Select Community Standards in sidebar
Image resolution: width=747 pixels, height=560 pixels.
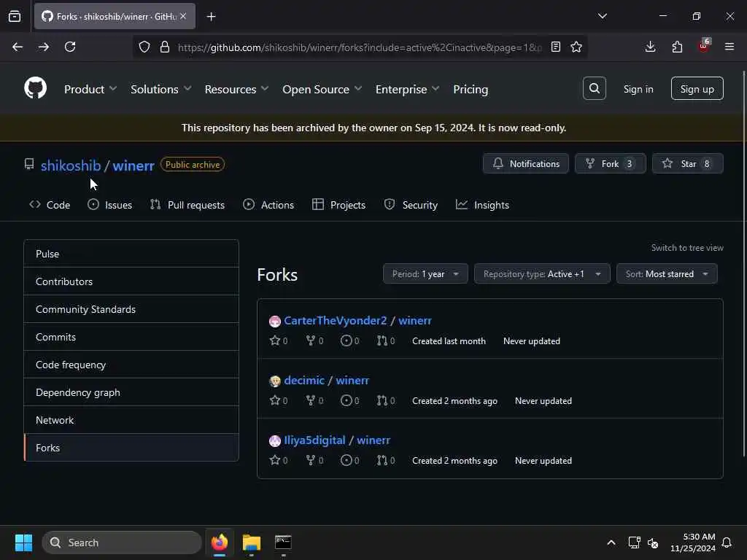[131, 309]
